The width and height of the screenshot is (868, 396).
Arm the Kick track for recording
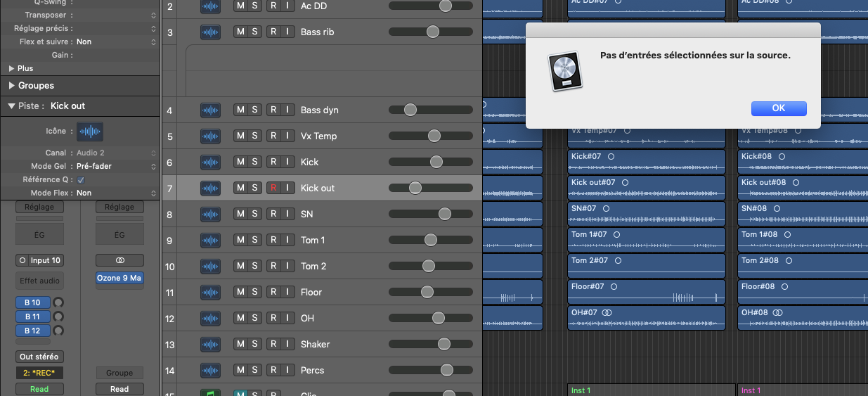(x=273, y=162)
